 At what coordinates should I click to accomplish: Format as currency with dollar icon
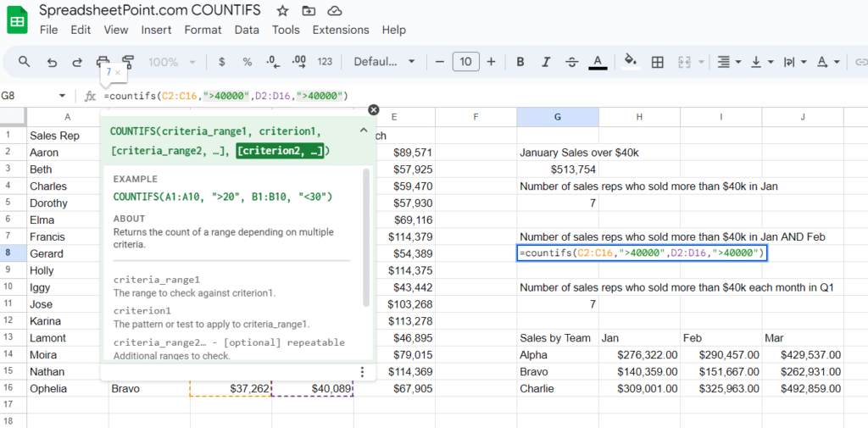(221, 62)
